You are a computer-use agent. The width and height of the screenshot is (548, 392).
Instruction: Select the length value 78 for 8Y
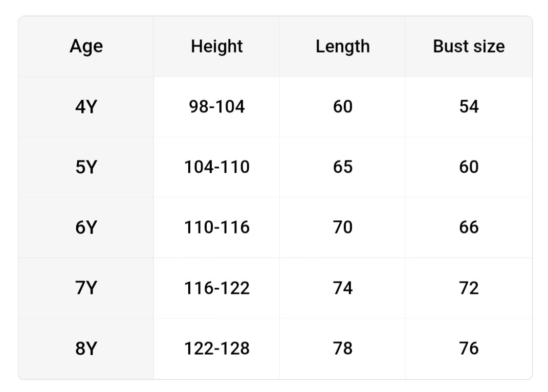pos(342,349)
